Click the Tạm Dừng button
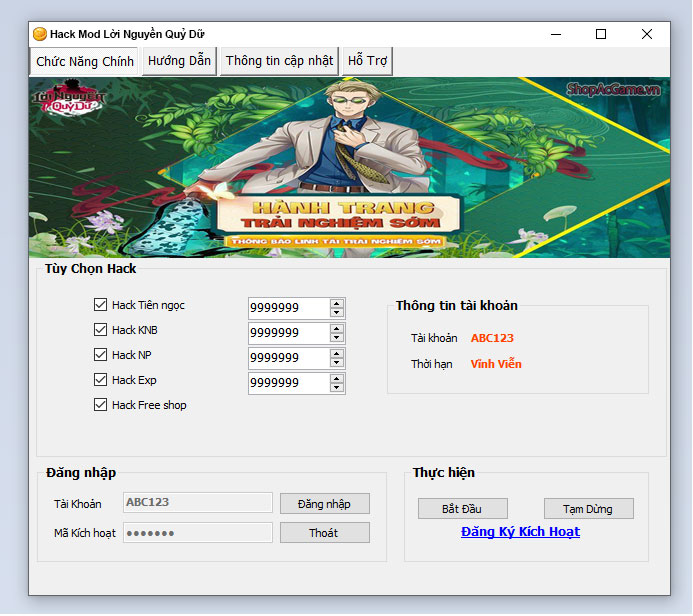 click(x=588, y=509)
